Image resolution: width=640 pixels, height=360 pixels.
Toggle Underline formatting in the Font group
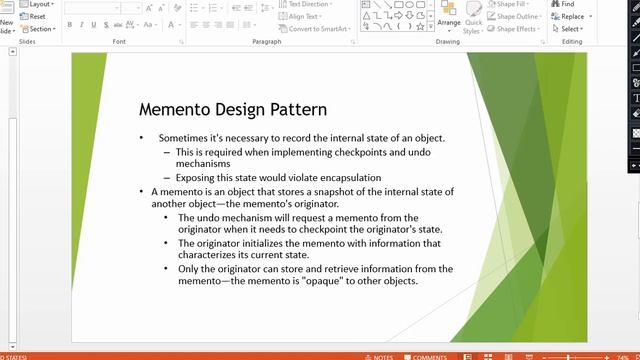tap(94, 25)
